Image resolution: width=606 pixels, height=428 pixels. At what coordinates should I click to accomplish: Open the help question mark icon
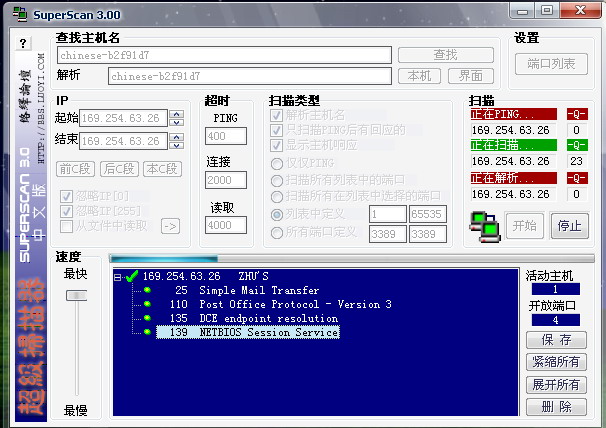pos(23,43)
